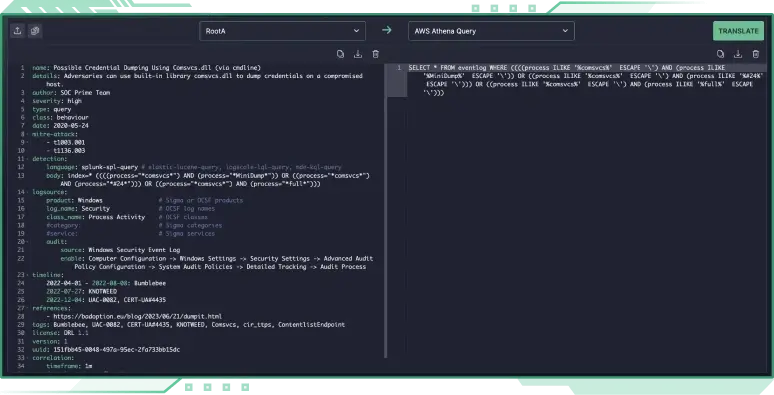Viewport: 774px width, 395px height.
Task: Collapse the detection section fold
Action: 28,159
